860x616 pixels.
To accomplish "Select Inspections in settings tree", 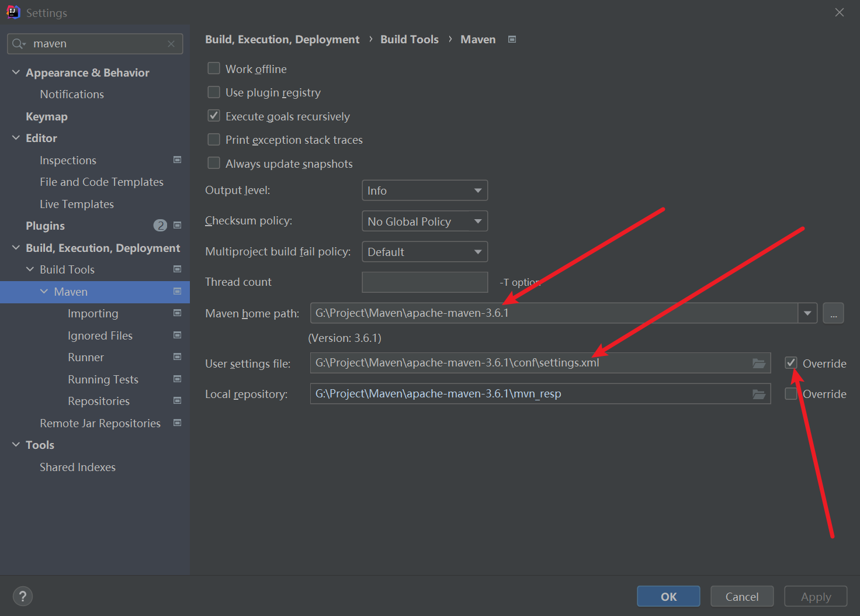I will pyautogui.click(x=68, y=160).
